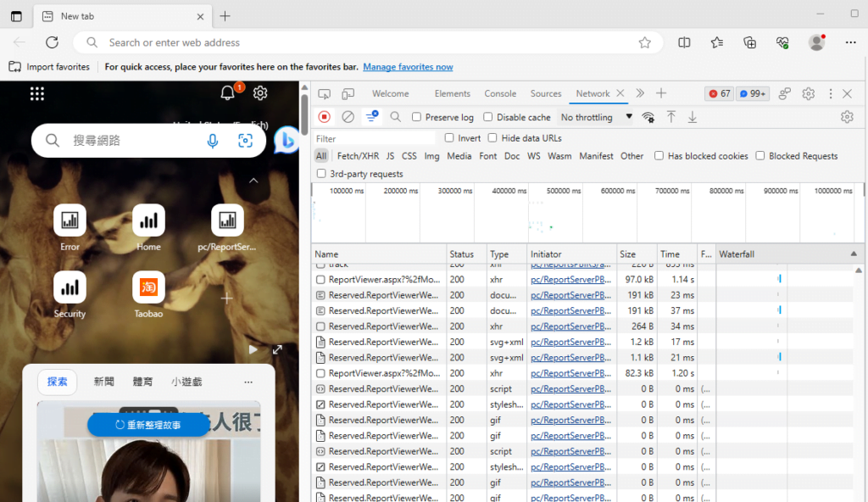Image resolution: width=868 pixels, height=502 pixels.
Task: Select the inspect element tool
Action: coord(325,93)
